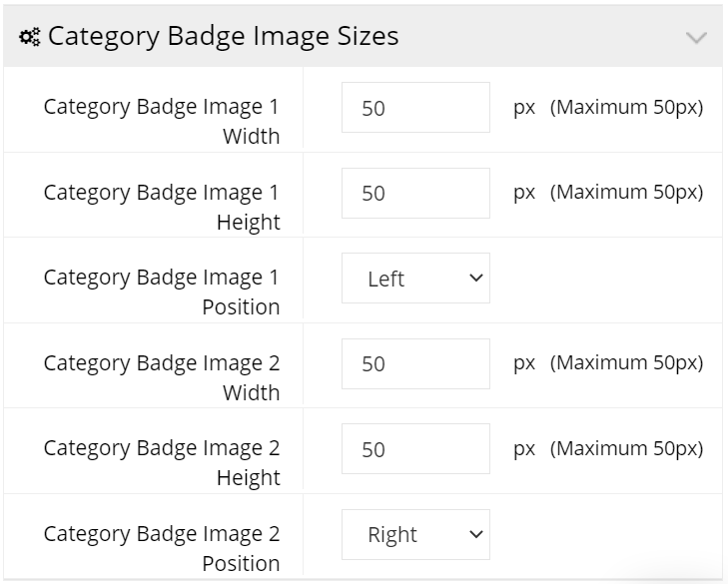Click the Category Badge Image 2 Position label
The height and width of the screenshot is (584, 728).
pyautogui.click(x=162, y=548)
